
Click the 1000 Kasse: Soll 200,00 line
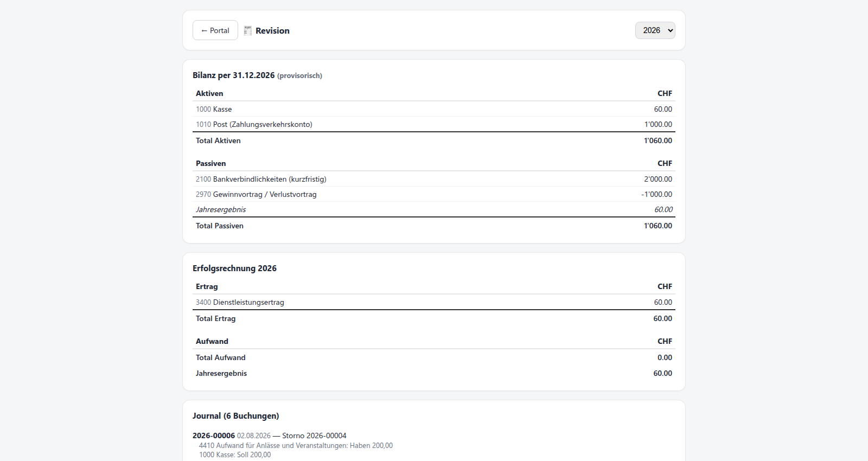[235, 454]
